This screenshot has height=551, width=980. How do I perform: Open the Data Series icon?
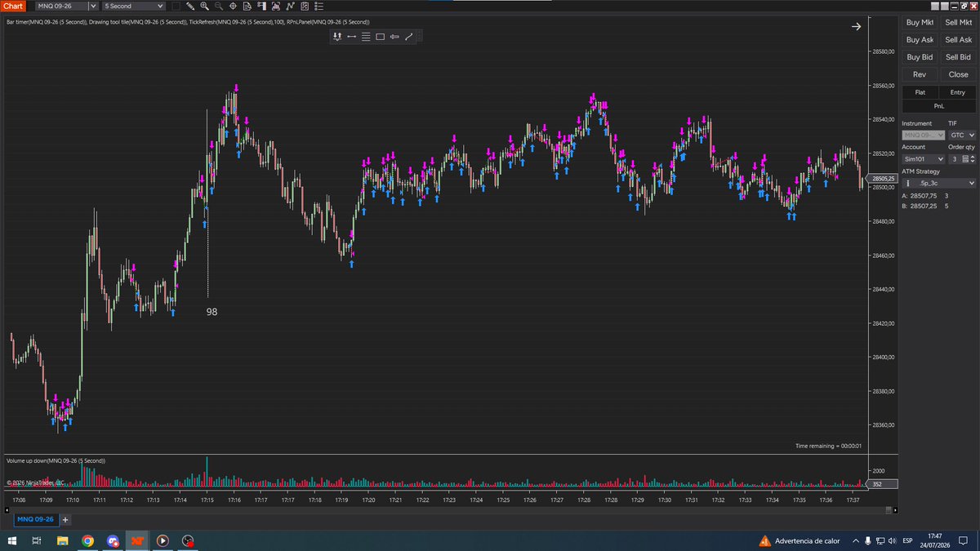pos(277,6)
